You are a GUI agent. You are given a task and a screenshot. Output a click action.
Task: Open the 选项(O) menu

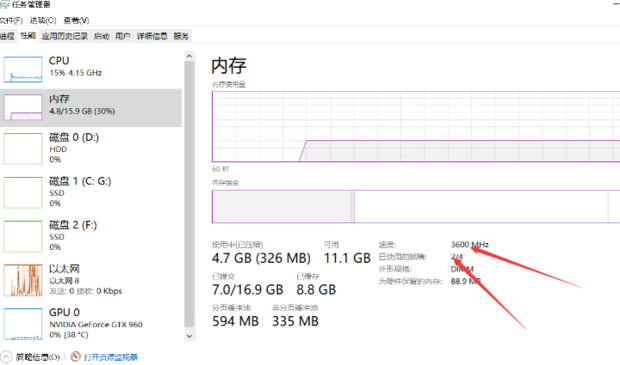[43, 20]
